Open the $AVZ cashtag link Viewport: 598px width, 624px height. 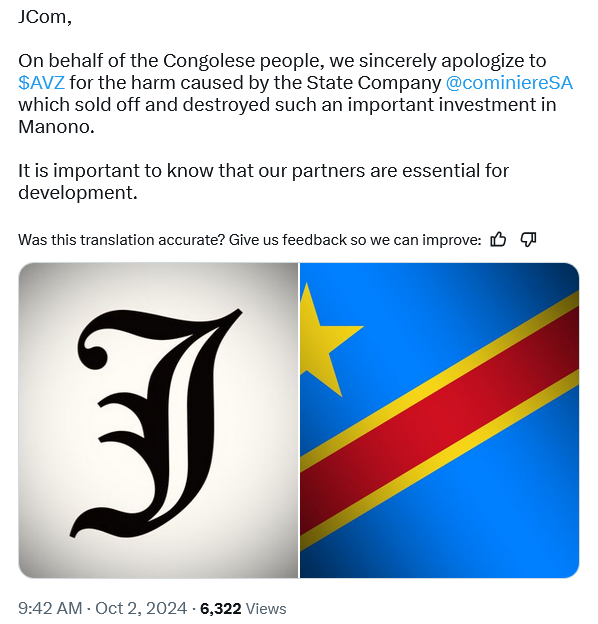click(41, 83)
